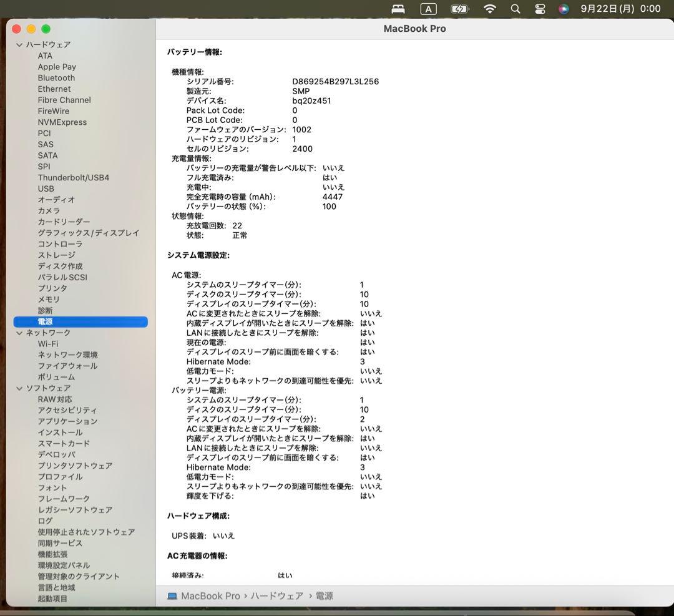Screen dimensions: 674x616
Task: Select USB in the sidebar
Action: tap(46, 188)
